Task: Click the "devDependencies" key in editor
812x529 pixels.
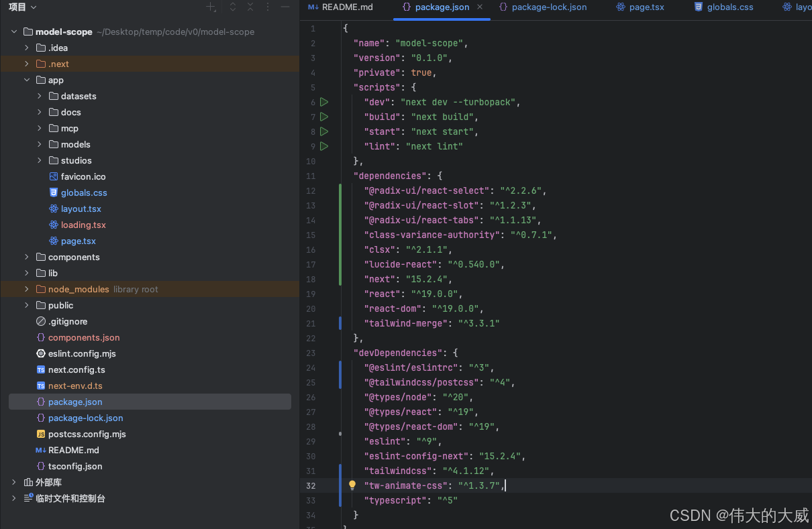Action: [x=400, y=353]
